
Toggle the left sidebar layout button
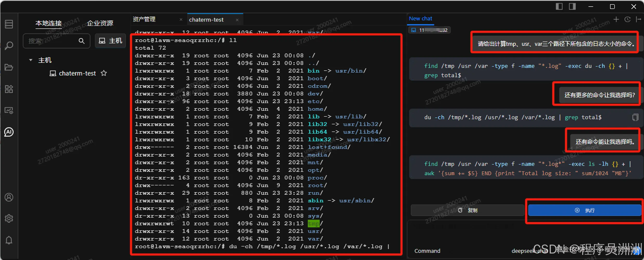click(559, 6)
